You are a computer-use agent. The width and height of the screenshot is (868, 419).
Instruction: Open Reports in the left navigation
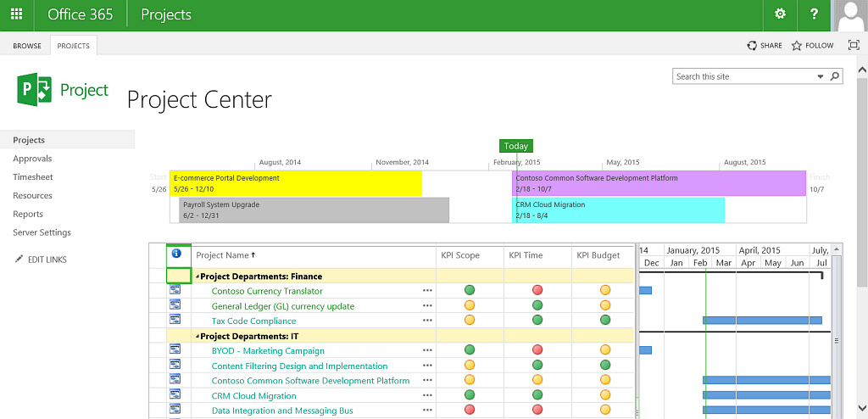28,214
